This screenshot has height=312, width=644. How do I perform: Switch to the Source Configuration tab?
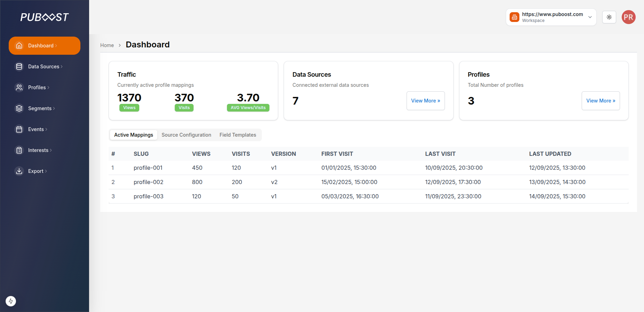[x=186, y=135]
